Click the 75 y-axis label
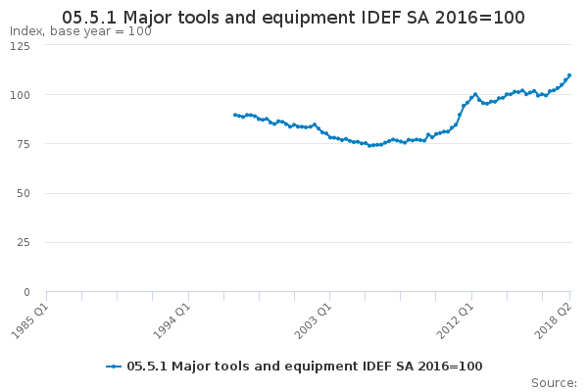This screenshot has width=588, height=392. coord(24,144)
